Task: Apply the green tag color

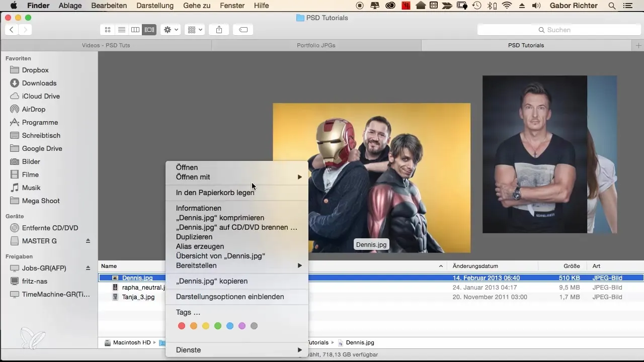Action: click(218, 326)
